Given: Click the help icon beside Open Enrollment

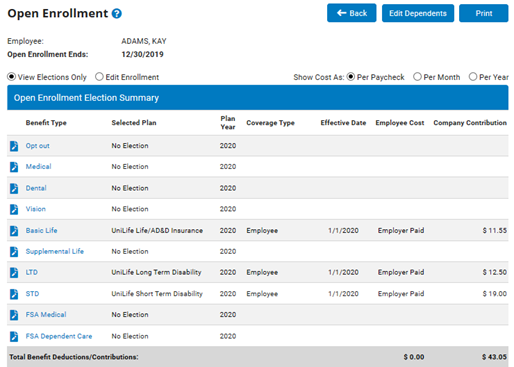Looking at the screenshot, I should click(x=117, y=14).
